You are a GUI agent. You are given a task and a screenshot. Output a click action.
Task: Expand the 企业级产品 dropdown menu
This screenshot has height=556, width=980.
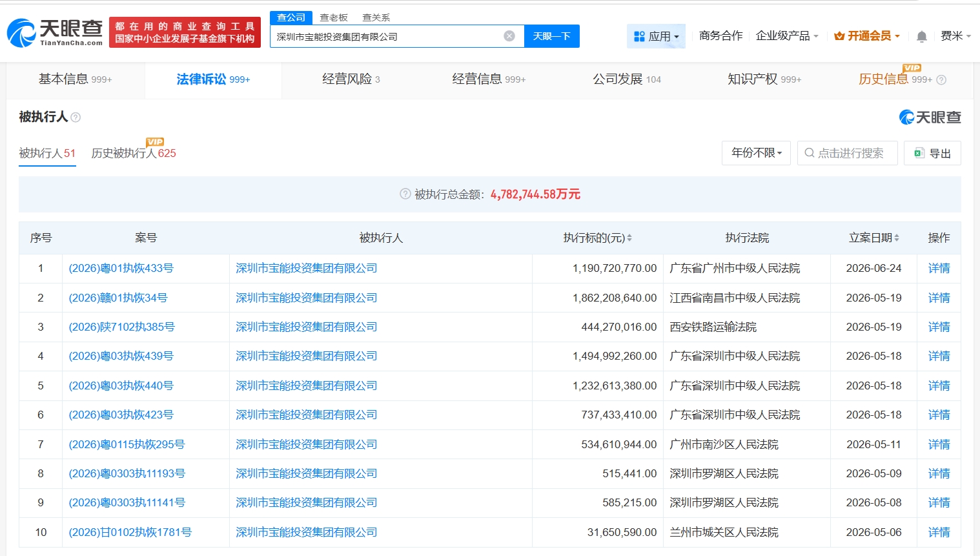pos(787,36)
